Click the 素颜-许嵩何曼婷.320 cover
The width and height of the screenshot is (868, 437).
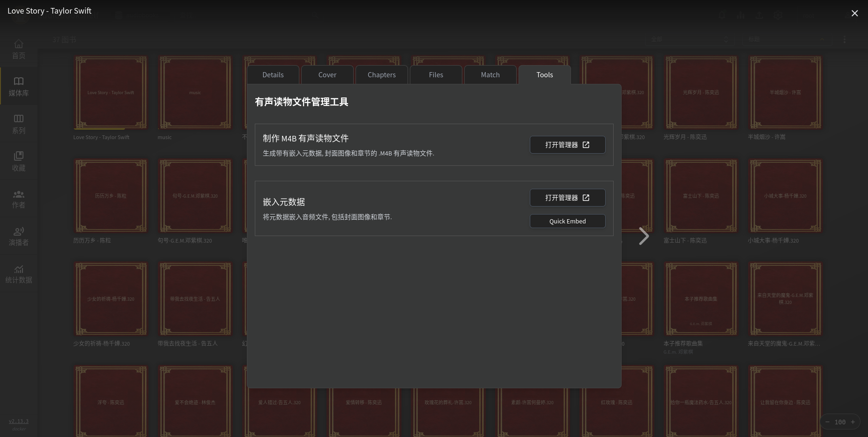(x=532, y=412)
